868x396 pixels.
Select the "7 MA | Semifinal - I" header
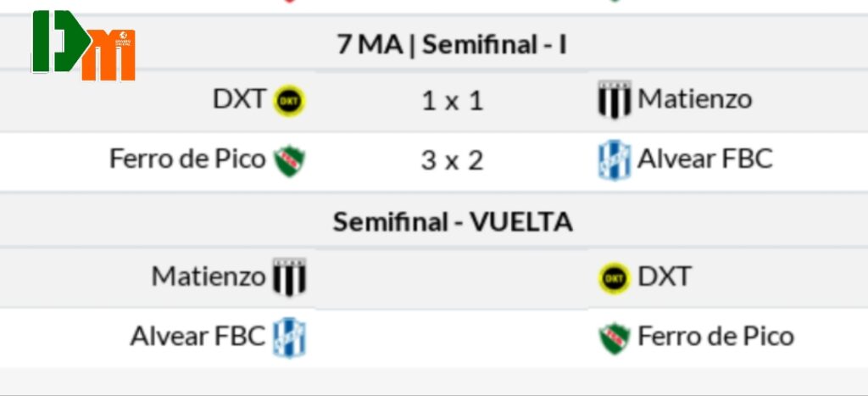(452, 45)
